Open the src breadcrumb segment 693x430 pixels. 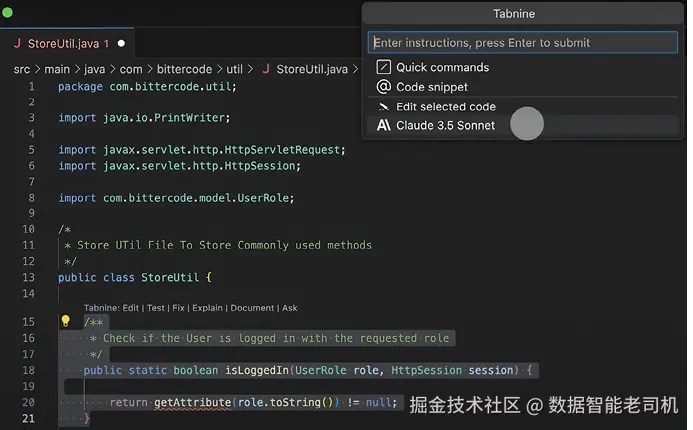[x=22, y=69]
